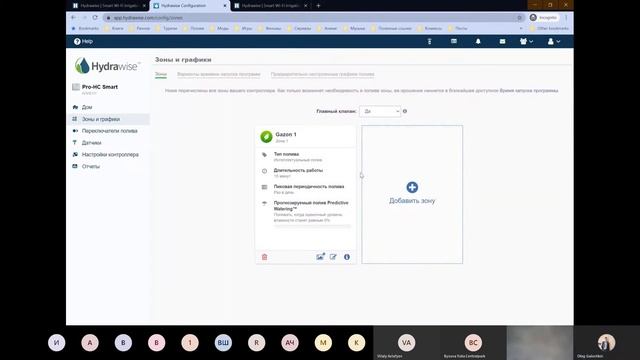This screenshot has height=360, width=640.
Task: Click the Incognito profile indicator
Action: pyautogui.click(x=544, y=18)
